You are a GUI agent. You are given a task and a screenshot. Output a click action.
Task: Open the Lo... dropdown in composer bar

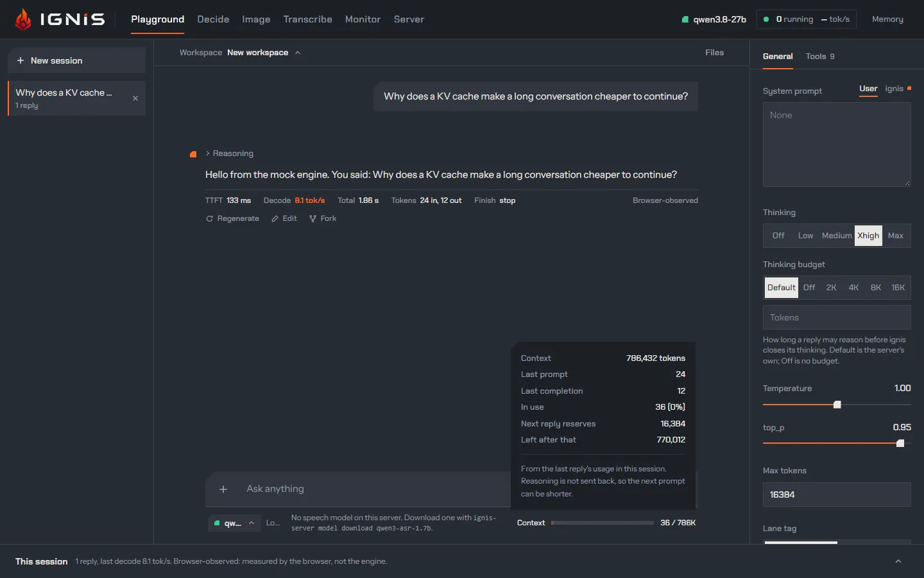pyautogui.click(x=273, y=523)
